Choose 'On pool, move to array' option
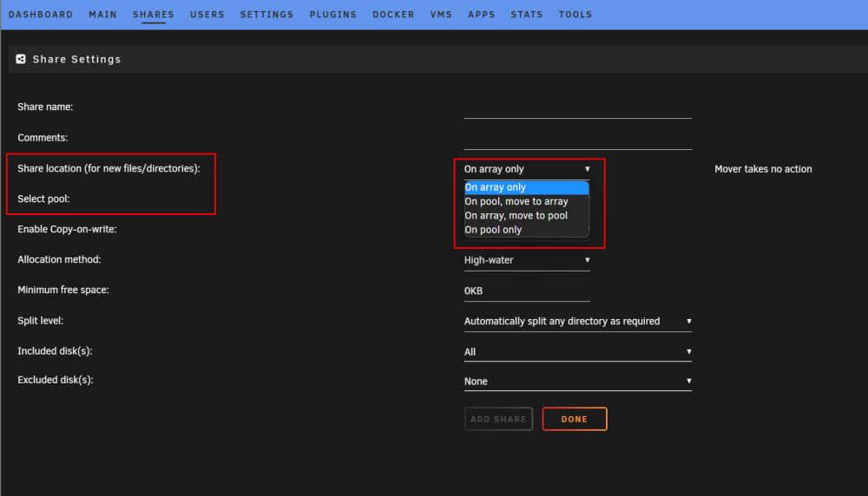This screenshot has width=868, height=496. coord(527,201)
